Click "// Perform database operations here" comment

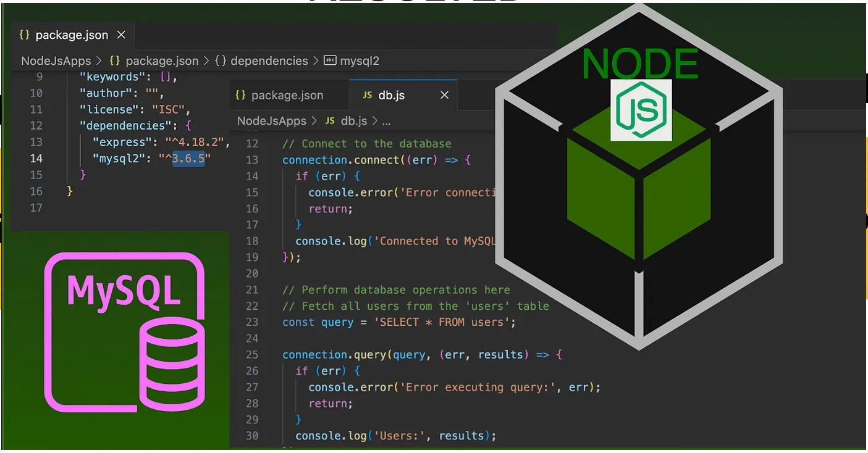(x=396, y=289)
